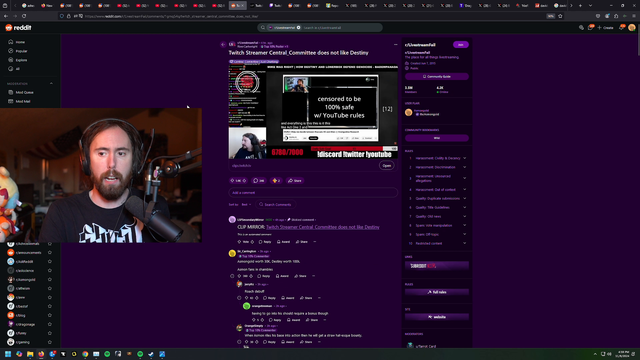Favorite r/blog with its star
This screenshot has height=360, width=640.
coord(50,315)
